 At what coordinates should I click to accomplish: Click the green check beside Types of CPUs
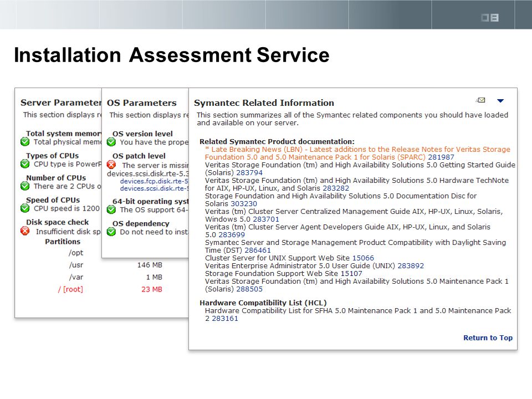[x=25, y=164]
